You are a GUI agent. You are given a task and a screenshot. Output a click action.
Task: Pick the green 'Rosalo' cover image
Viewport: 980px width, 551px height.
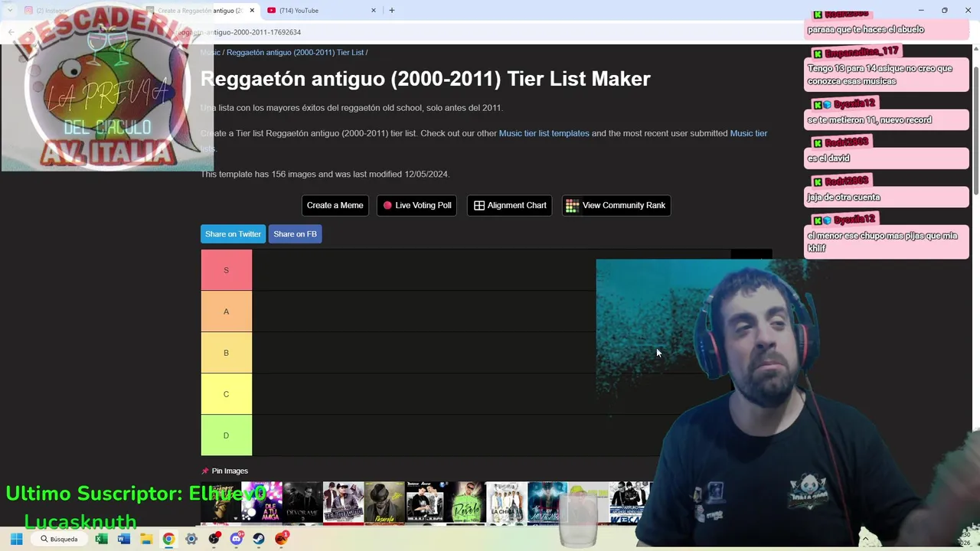click(x=466, y=501)
